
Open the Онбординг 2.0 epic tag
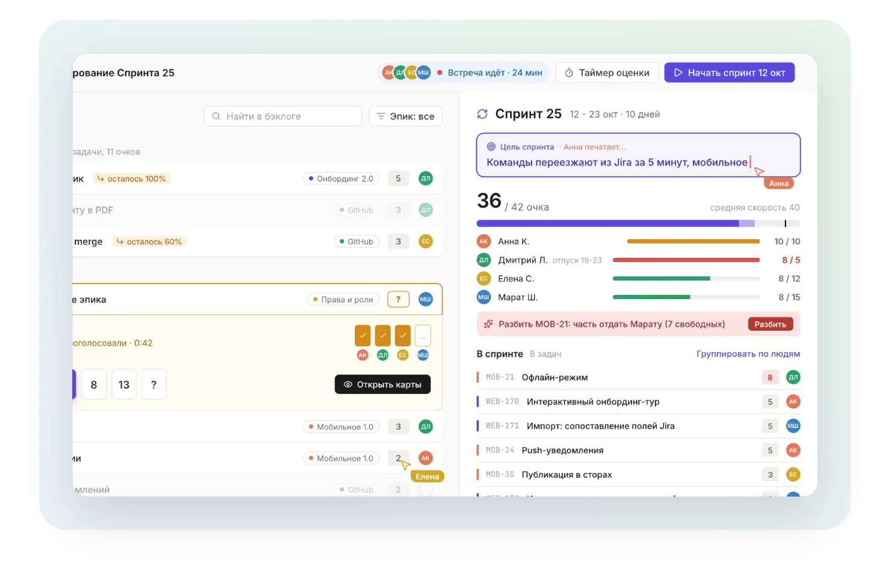point(341,178)
